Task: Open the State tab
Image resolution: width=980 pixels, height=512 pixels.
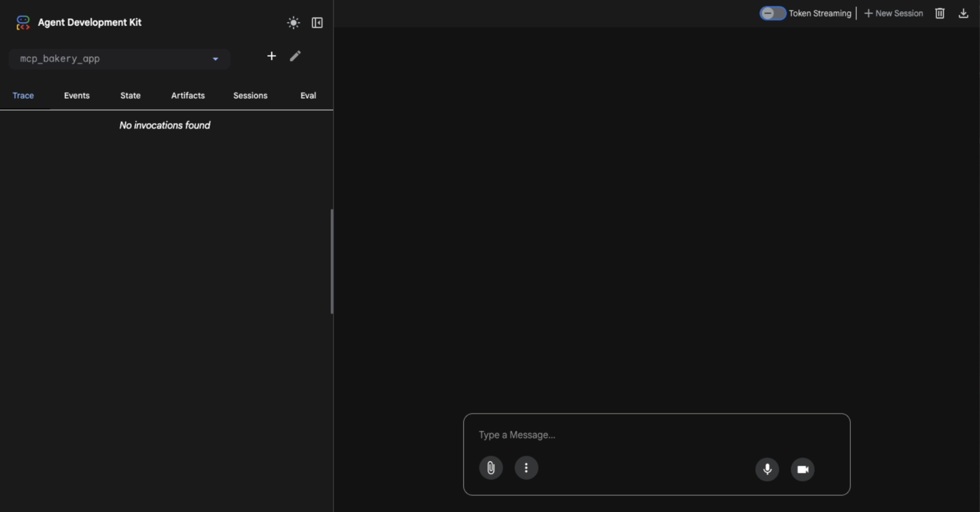Action: [131, 96]
